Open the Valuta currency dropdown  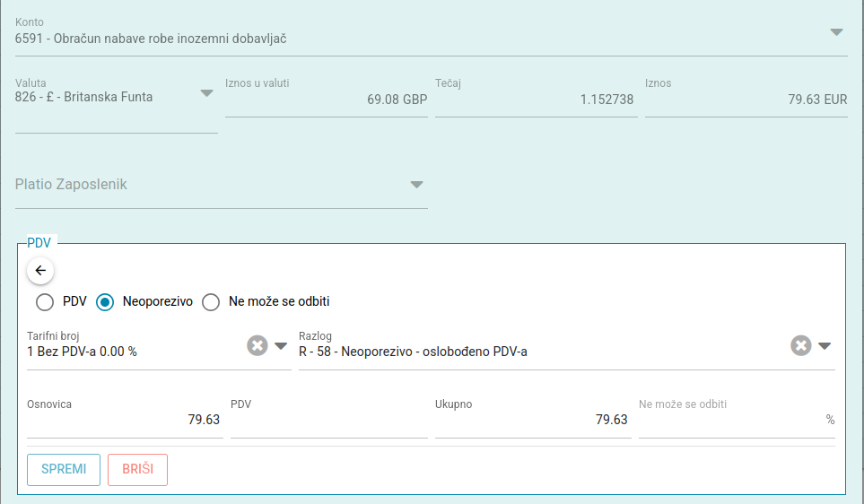click(x=206, y=93)
